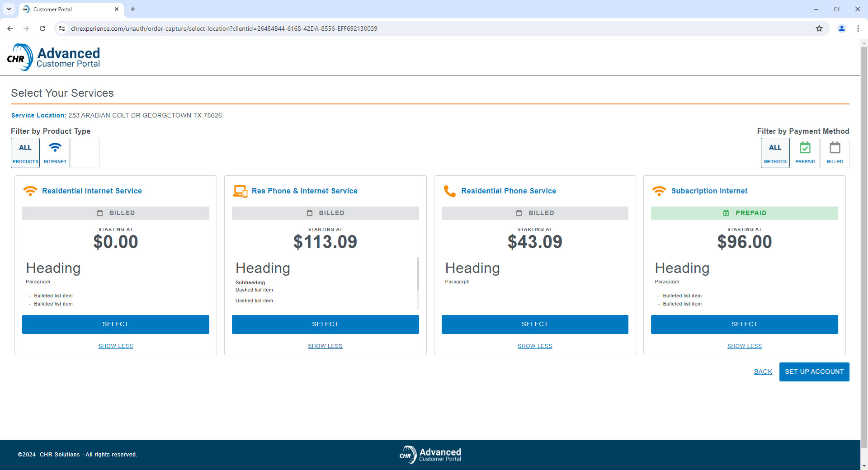Screen dimensions: 868x470
Task: Open the browser profile icon
Action: click(x=841, y=28)
